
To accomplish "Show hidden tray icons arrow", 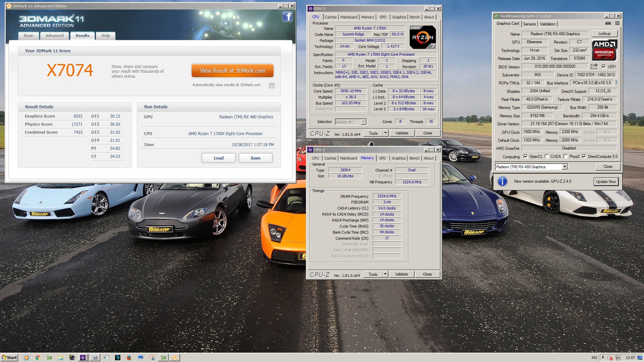I will tap(603, 357).
